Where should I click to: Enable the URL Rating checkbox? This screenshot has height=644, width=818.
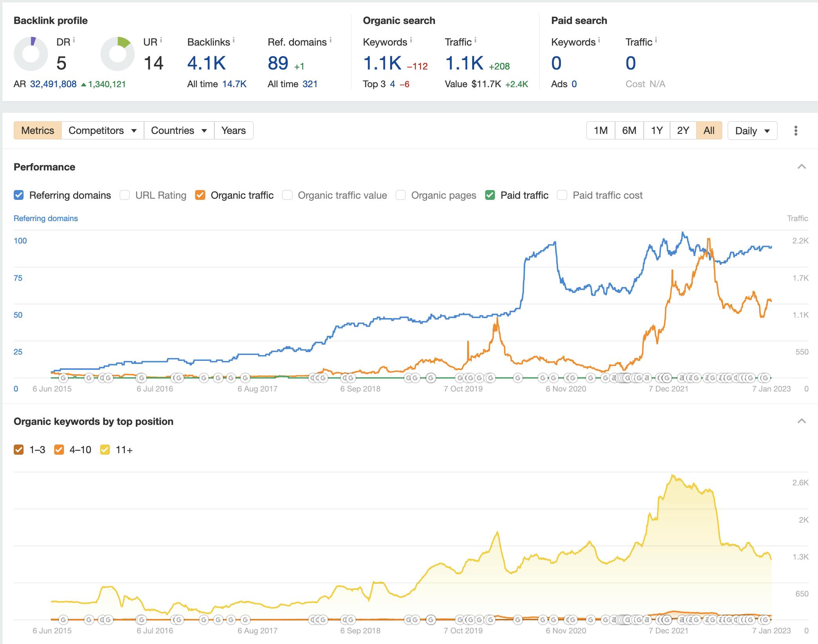pos(125,195)
